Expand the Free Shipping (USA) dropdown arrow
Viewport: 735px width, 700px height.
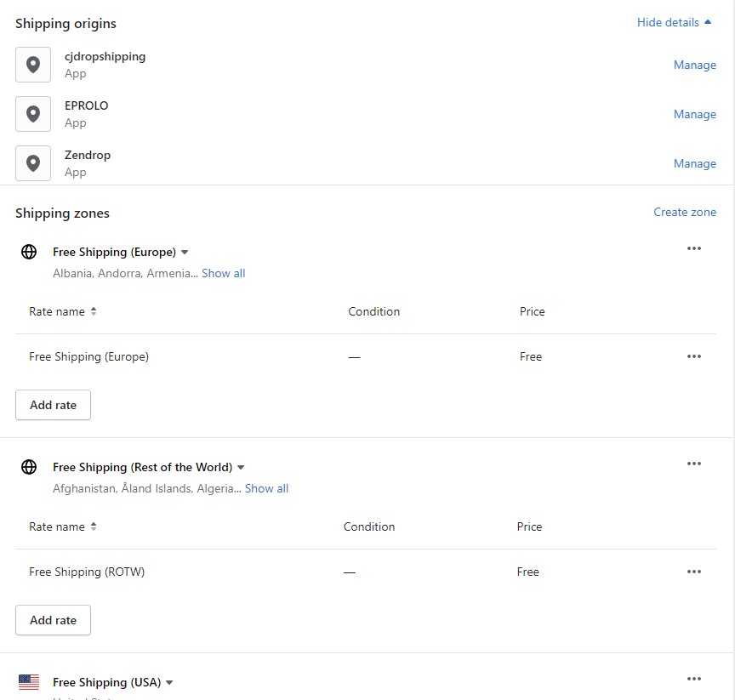click(169, 683)
